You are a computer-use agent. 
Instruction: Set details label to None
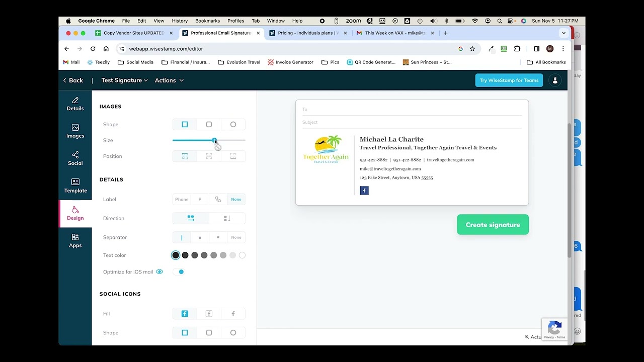tap(236, 200)
